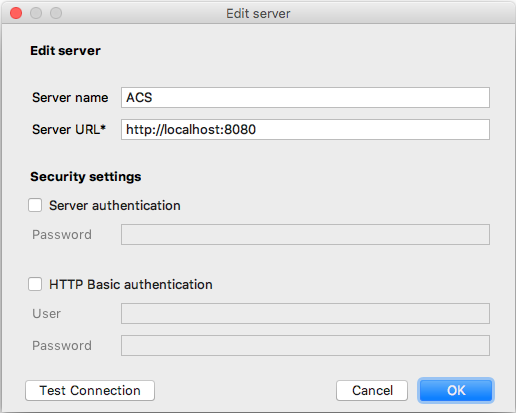Viewport: 516px width, 413px height.
Task: Click the Security settings heading
Action: [86, 177]
